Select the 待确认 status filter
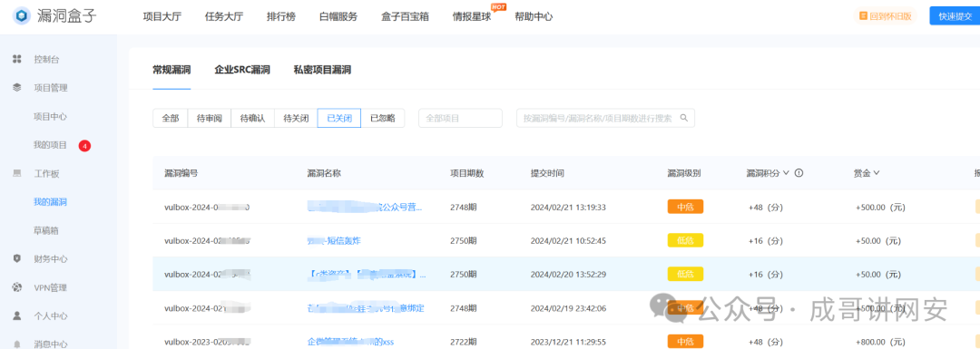The image size is (980, 349). point(252,118)
